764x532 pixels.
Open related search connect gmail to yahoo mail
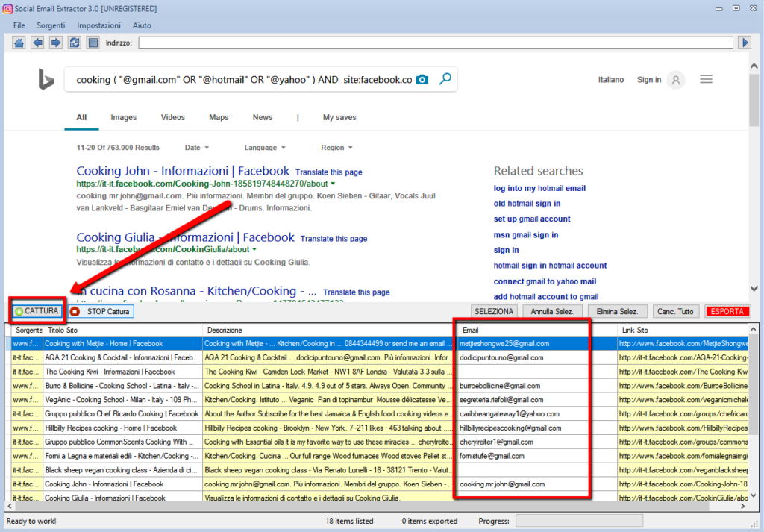545,281
